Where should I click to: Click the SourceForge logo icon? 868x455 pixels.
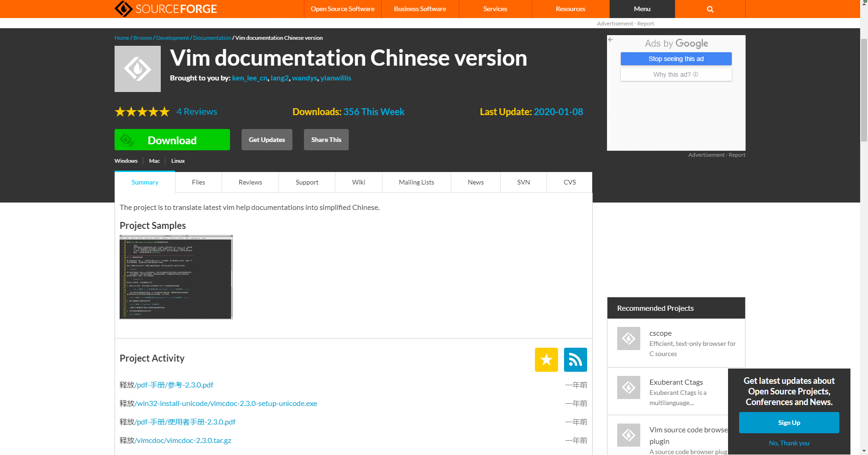123,9
